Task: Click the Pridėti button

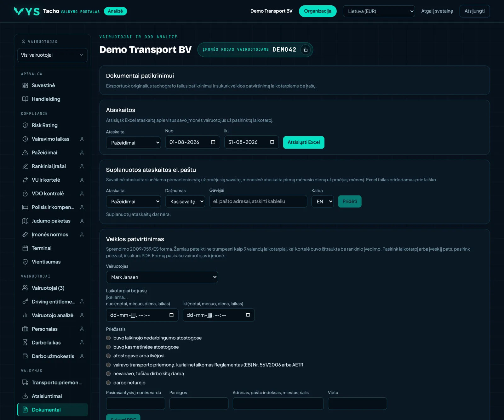Action: tap(350, 201)
